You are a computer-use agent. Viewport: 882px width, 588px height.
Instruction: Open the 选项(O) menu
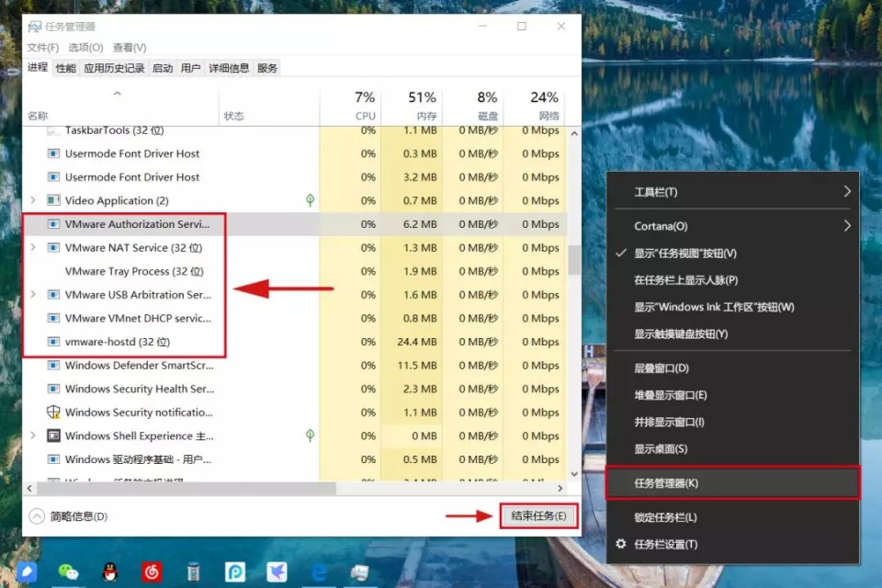tap(85, 48)
